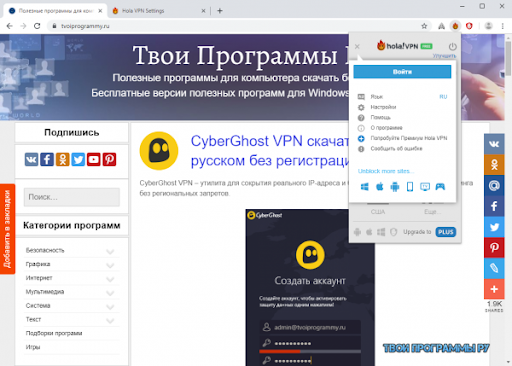The width and height of the screenshot is (512, 366).
Task: Share via Pinterest on the right sidebar
Action: [x=494, y=248]
